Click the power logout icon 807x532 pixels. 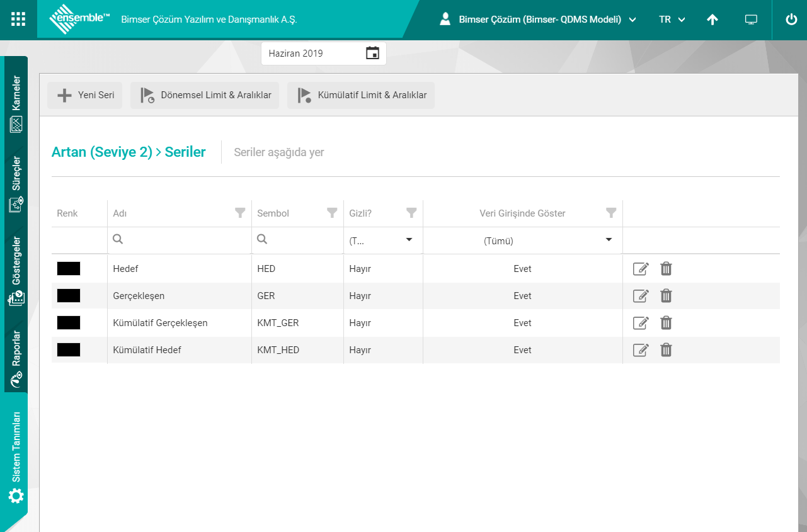[791, 20]
